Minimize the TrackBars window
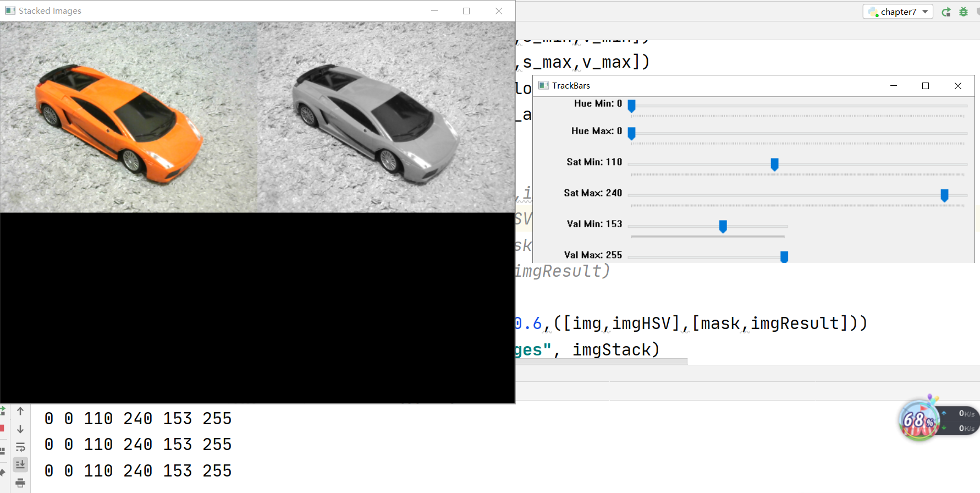980x493 pixels. 894,86
